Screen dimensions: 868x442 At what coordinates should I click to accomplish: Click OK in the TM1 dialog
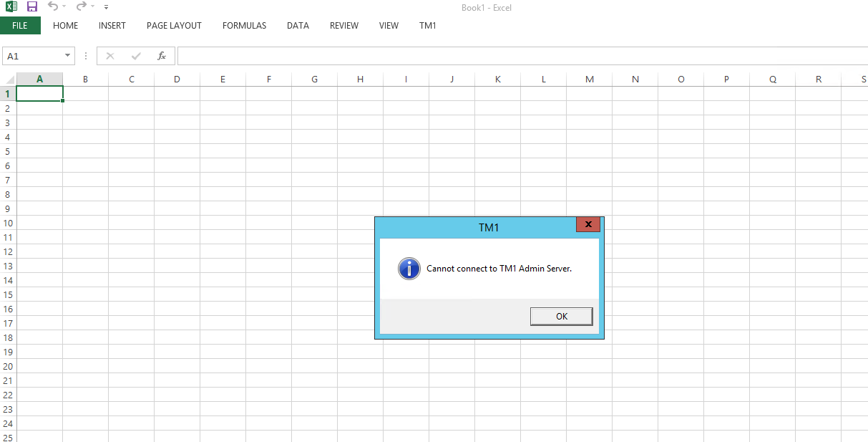(x=562, y=316)
